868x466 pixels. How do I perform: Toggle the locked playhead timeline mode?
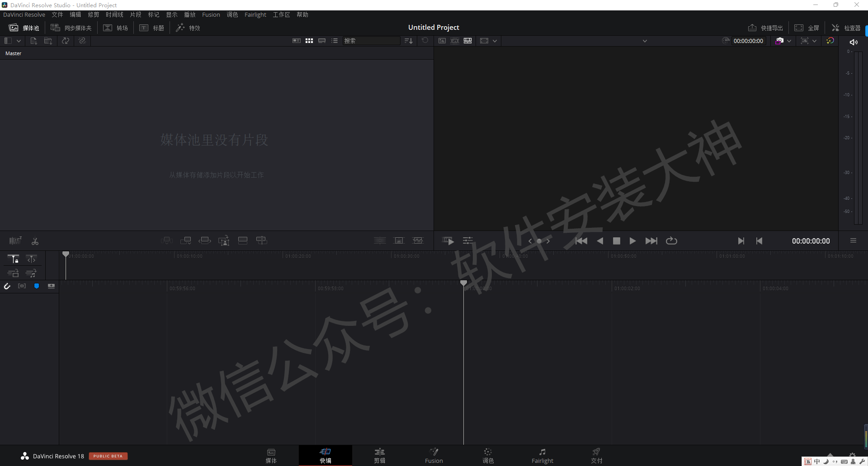click(x=13, y=259)
